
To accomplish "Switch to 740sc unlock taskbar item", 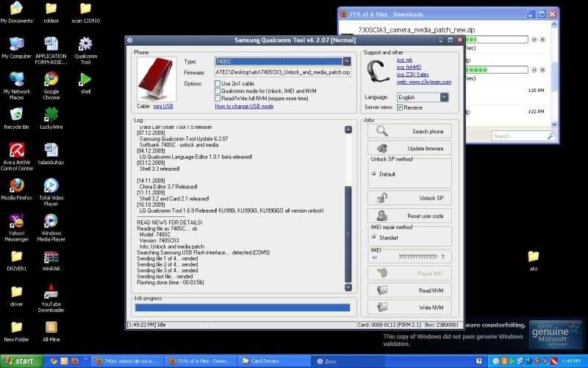I will click(x=127, y=361).
